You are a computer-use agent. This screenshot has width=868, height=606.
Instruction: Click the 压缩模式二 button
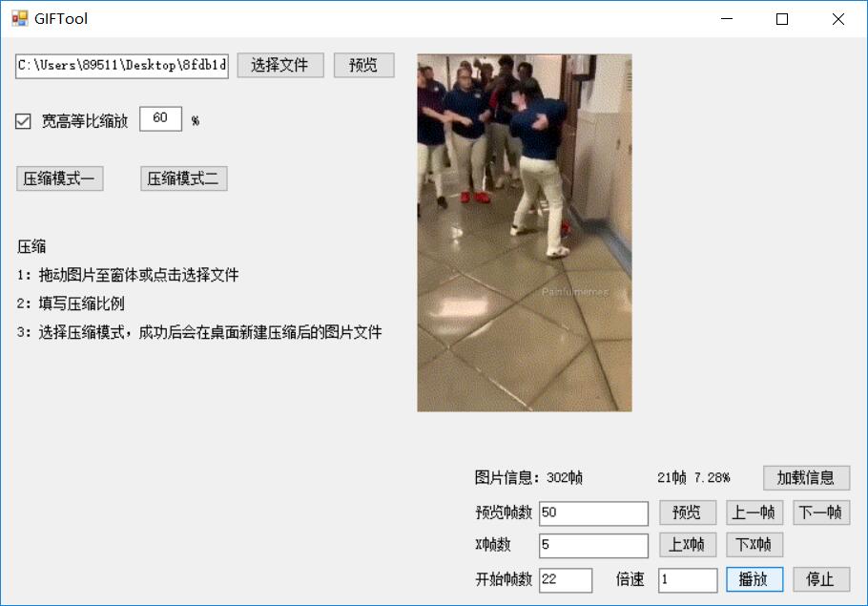click(184, 178)
